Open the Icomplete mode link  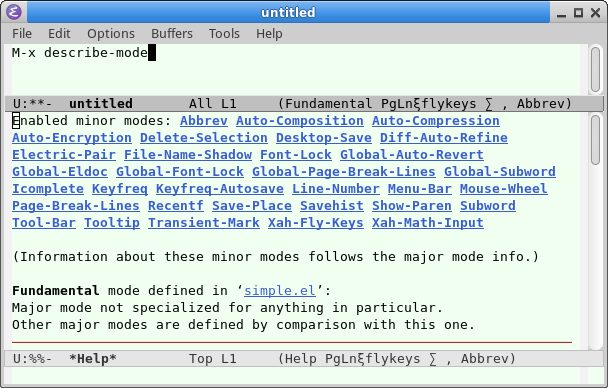(48, 189)
